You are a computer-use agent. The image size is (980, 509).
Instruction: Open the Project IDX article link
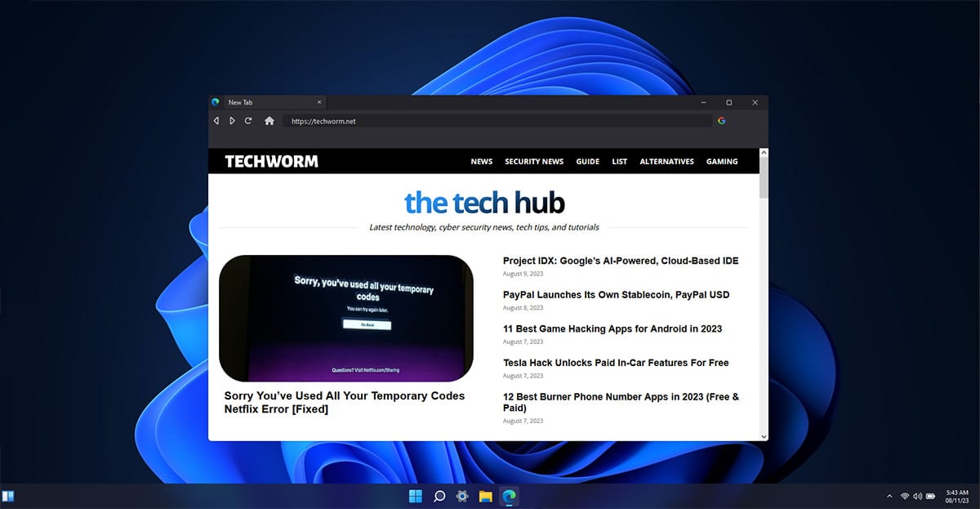[621, 260]
